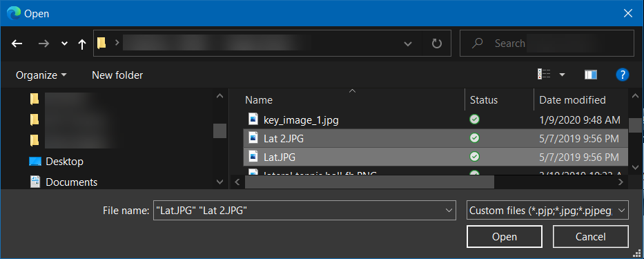Click the Lat.JPG file icon
Image resolution: width=644 pixels, height=259 pixels.
click(x=253, y=157)
